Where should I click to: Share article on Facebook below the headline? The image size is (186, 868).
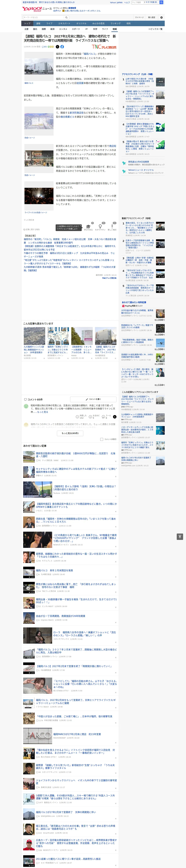[62, 47]
